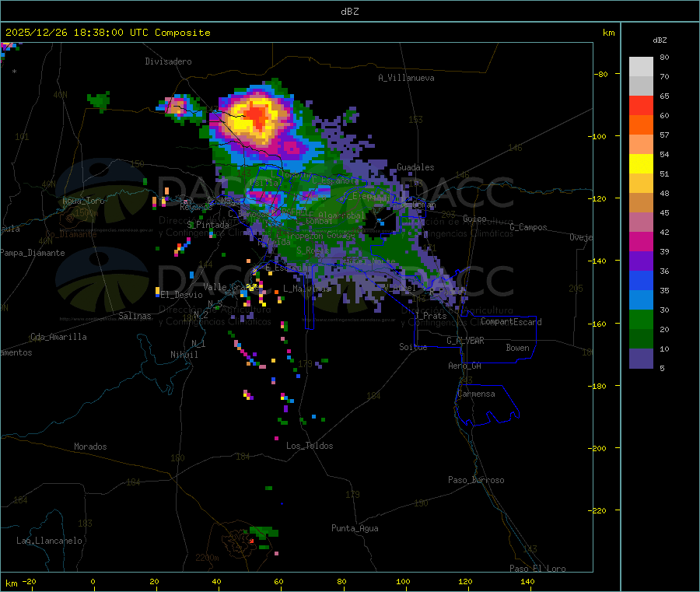Select the El_Desvio label

tap(182, 295)
